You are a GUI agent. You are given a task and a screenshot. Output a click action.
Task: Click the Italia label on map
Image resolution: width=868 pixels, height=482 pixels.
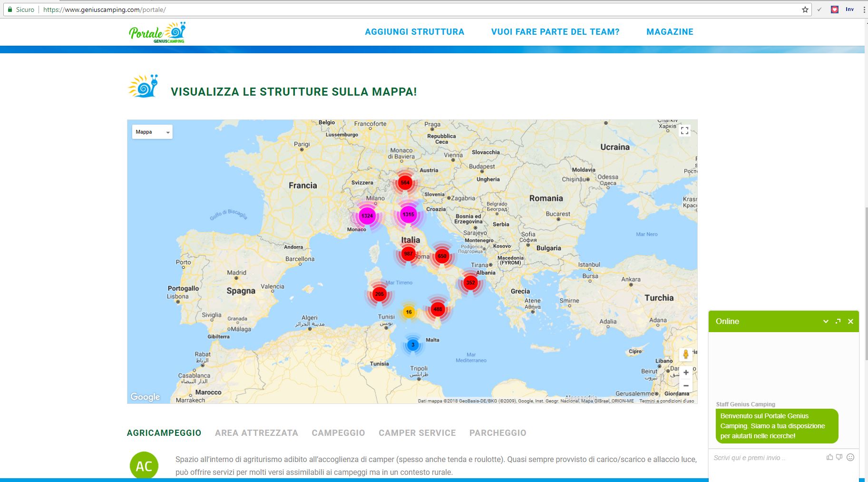(x=410, y=240)
